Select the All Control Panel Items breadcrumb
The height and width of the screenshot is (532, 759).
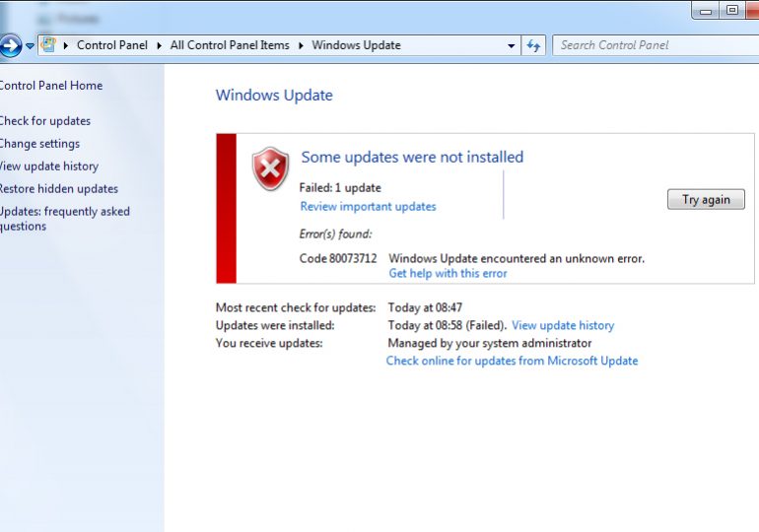(x=230, y=45)
